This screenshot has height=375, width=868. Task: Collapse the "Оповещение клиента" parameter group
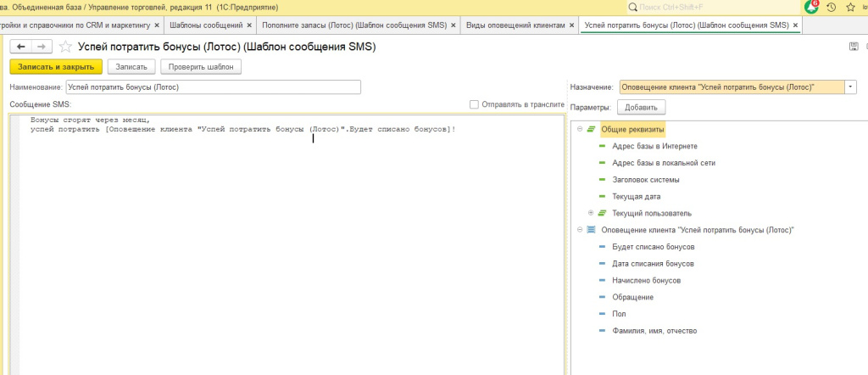(x=580, y=230)
